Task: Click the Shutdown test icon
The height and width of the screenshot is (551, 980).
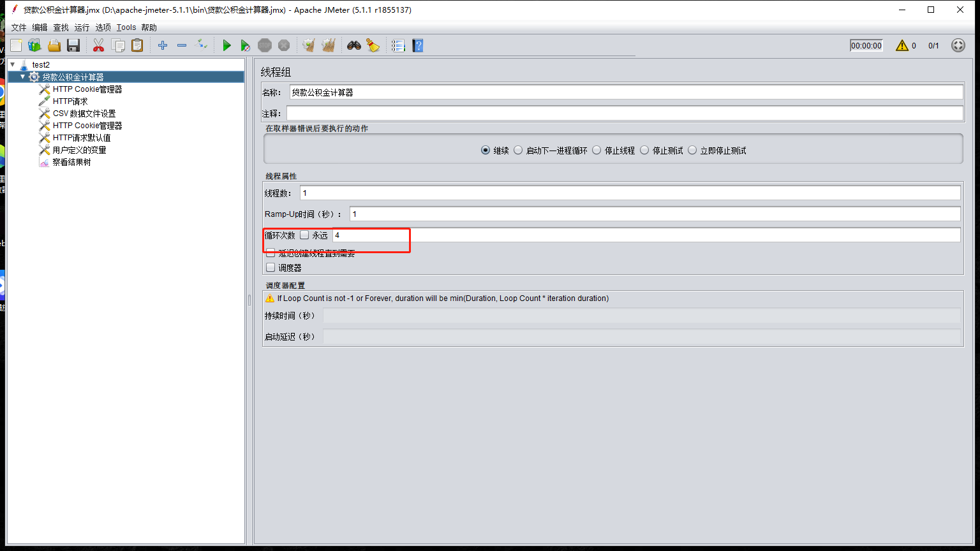Action: coord(284,45)
